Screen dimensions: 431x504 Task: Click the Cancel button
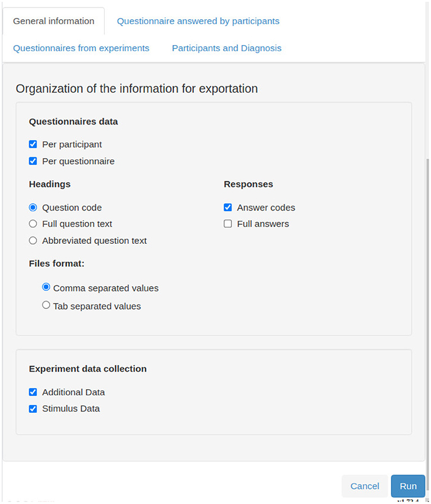coord(365,486)
